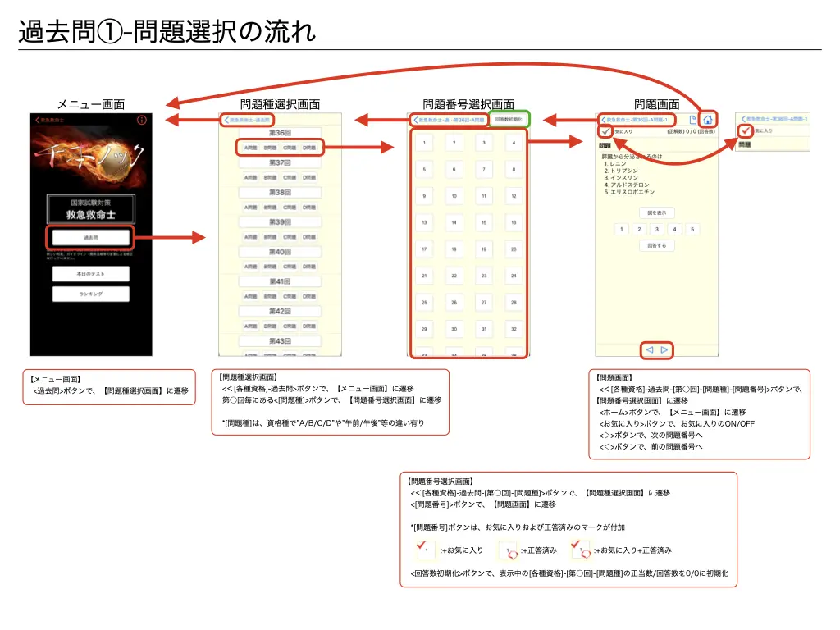Viewport: 840px width, 630px height.
Task: Open question number 1 in number grid
Action: [424, 143]
